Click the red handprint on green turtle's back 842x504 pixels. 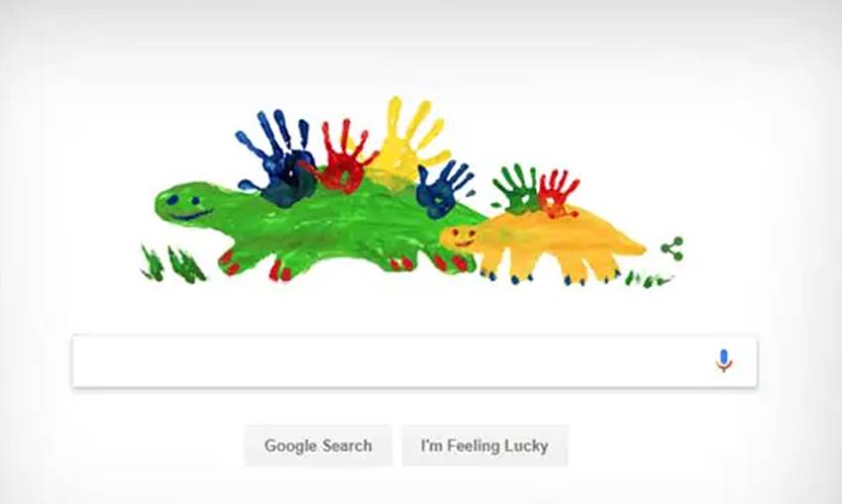click(x=344, y=157)
